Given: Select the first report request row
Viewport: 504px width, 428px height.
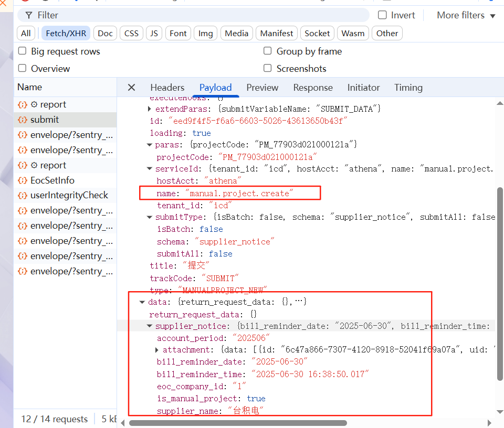Looking at the screenshot, I should pos(65,104).
